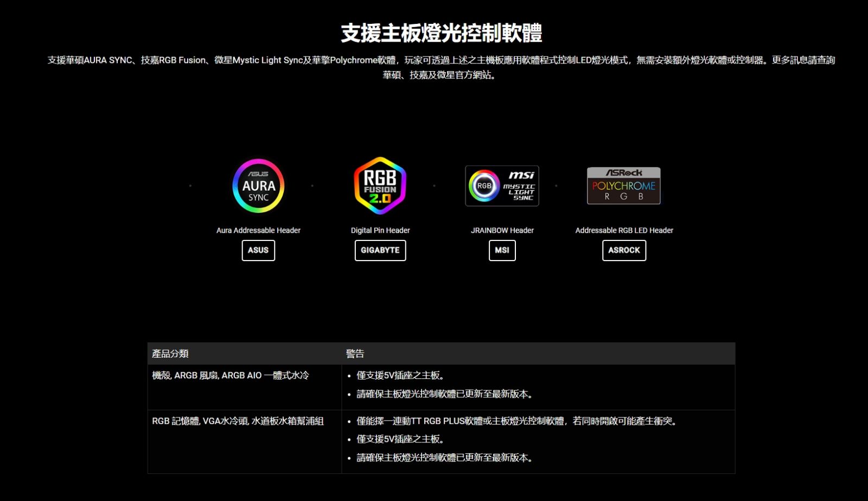Click the heading '支援主板燈光控制軟體'

click(441, 33)
